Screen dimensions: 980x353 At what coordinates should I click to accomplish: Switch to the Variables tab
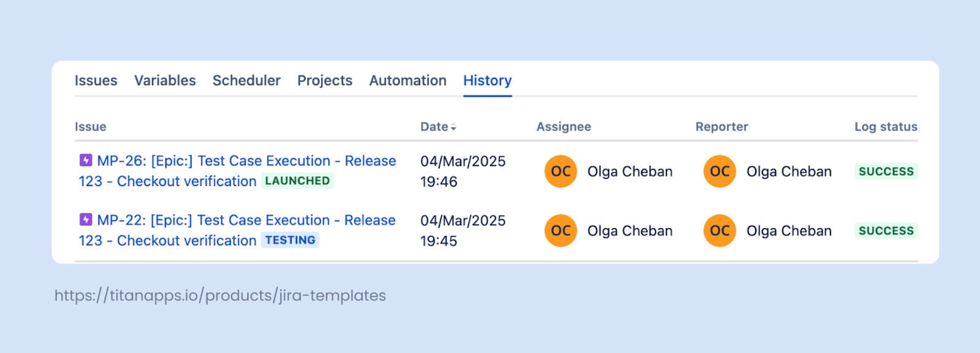[165, 81]
